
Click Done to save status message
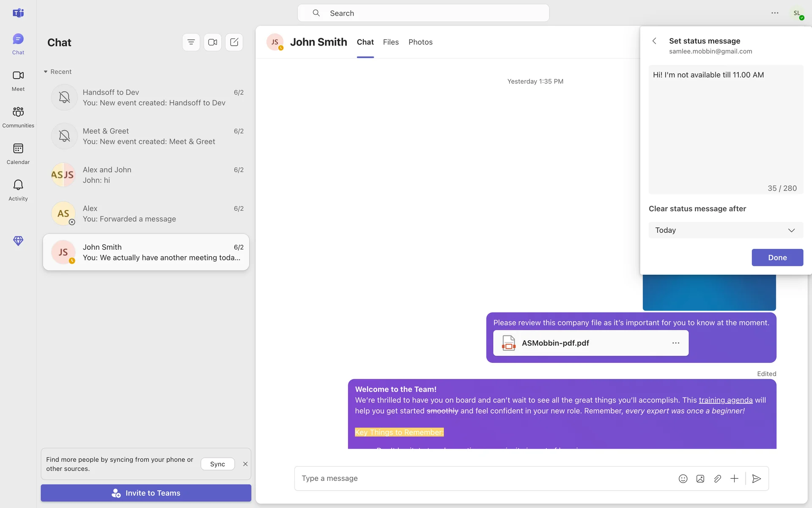(777, 257)
